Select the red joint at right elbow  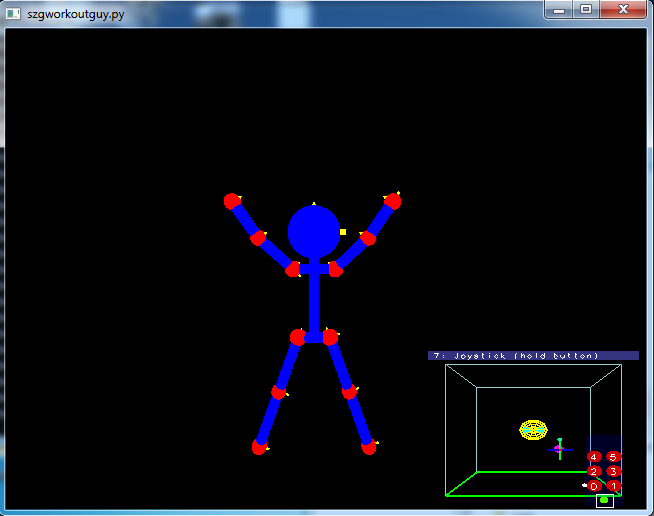point(368,238)
